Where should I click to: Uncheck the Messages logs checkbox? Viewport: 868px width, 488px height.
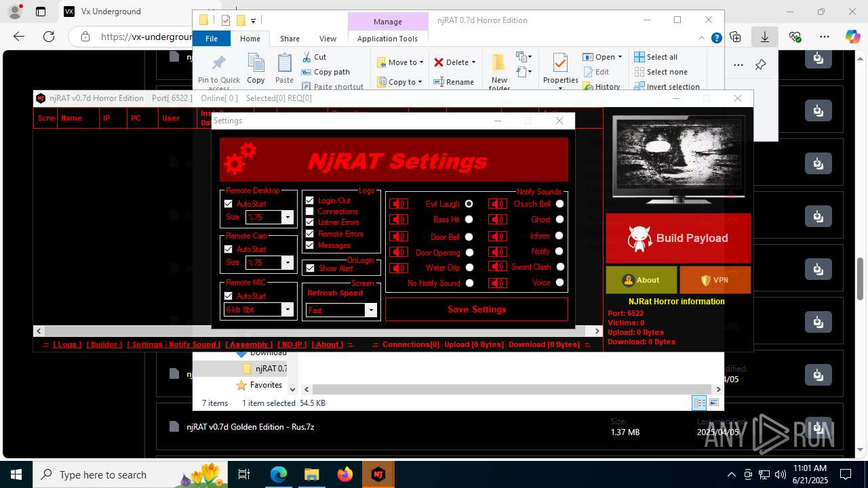[310, 245]
